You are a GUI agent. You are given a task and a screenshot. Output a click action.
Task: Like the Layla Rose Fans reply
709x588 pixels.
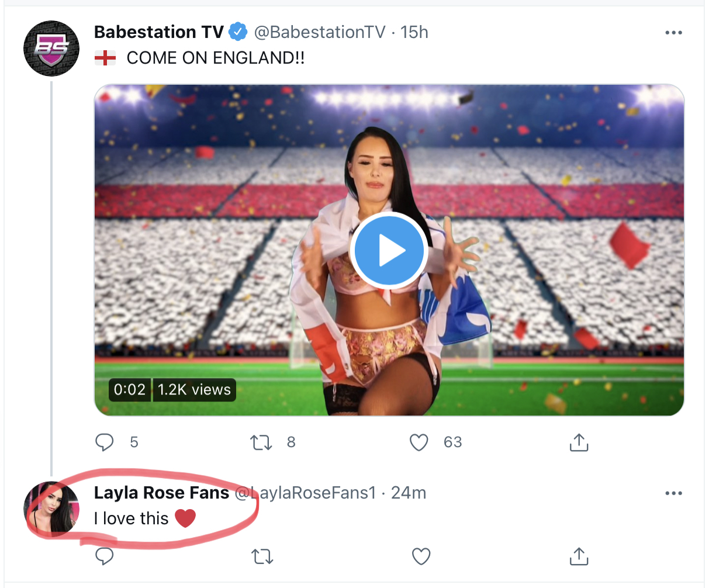pos(421,556)
